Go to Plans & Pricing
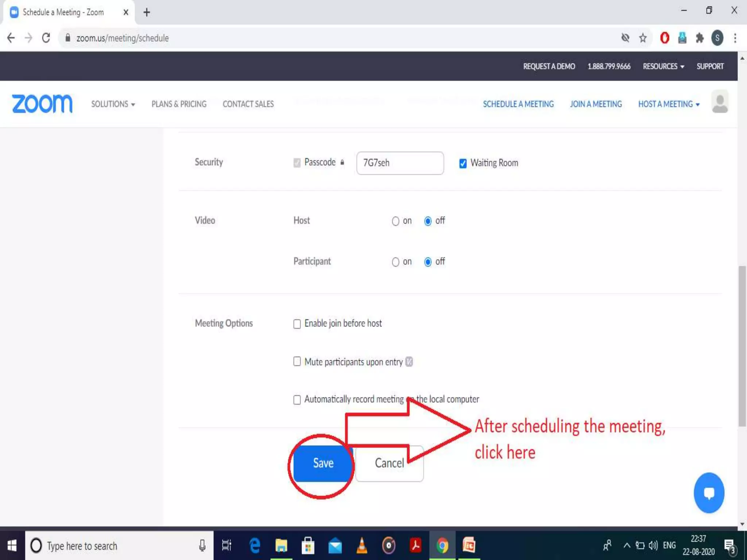Viewport: 747px width, 560px height. 179,104
